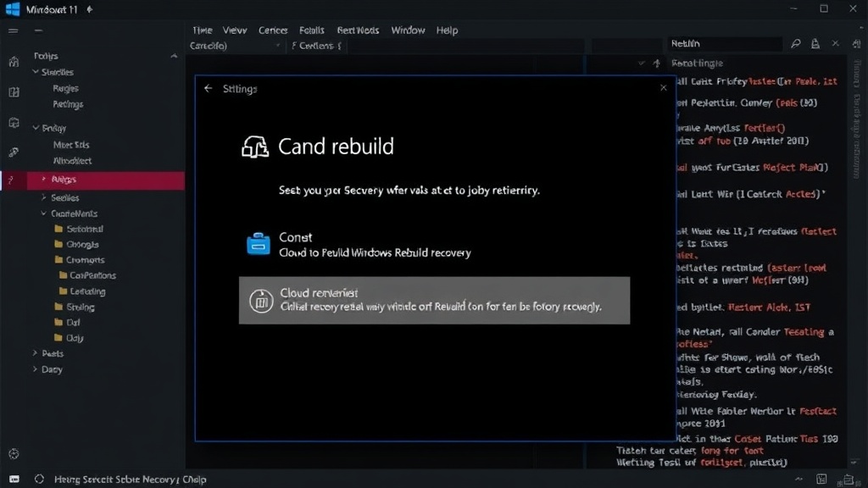The image size is (868, 488).
Task: Choose the Cloud remeriest option
Action: point(435,301)
